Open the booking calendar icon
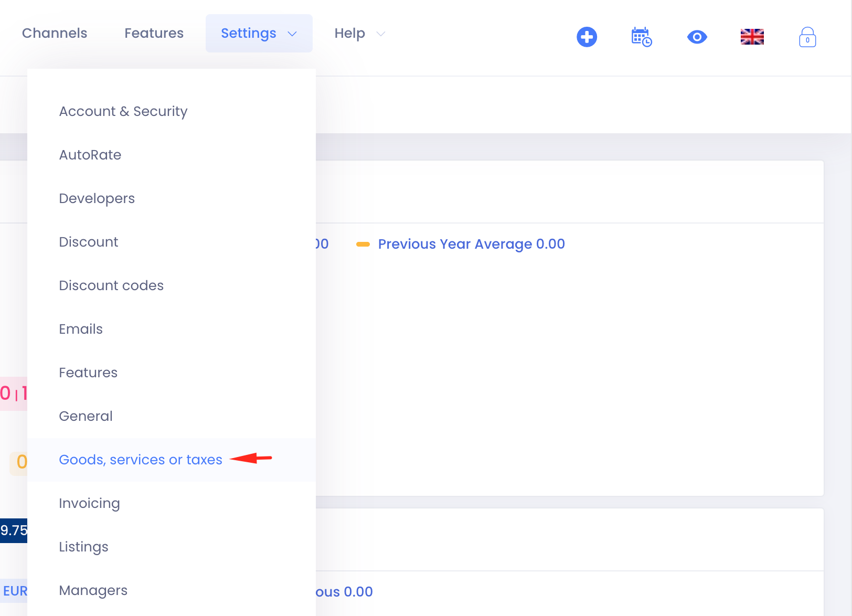The height and width of the screenshot is (616, 852). [x=641, y=37]
